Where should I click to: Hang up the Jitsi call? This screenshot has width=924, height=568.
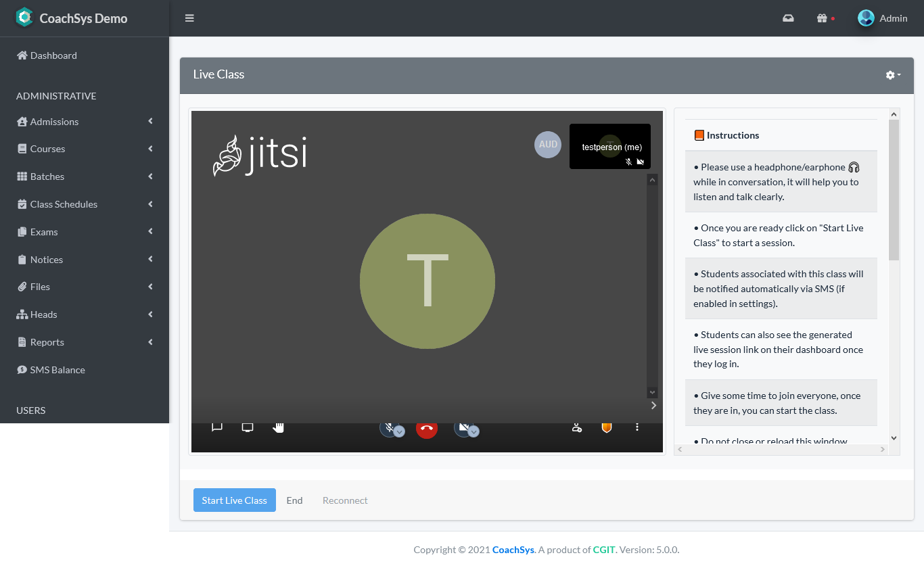(426, 428)
